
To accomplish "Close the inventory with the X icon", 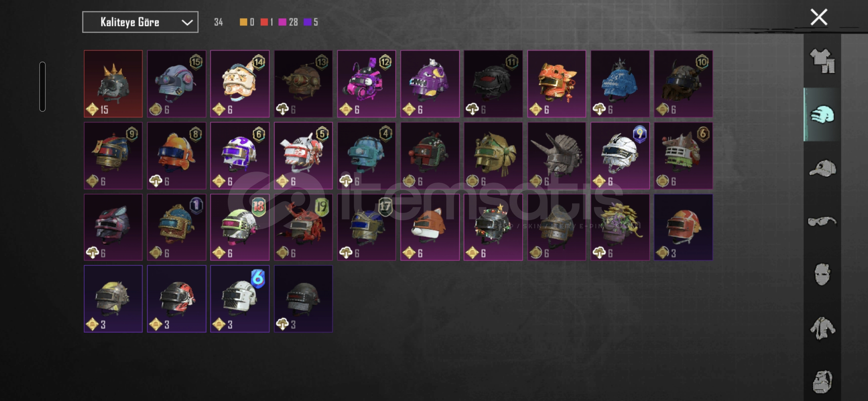I will click(819, 17).
